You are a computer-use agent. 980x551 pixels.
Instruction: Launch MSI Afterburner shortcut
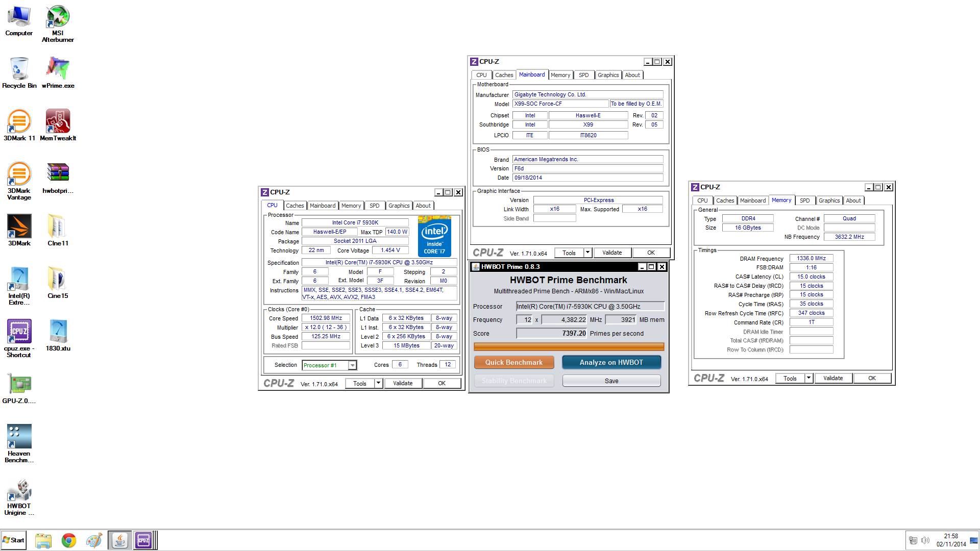tap(58, 24)
